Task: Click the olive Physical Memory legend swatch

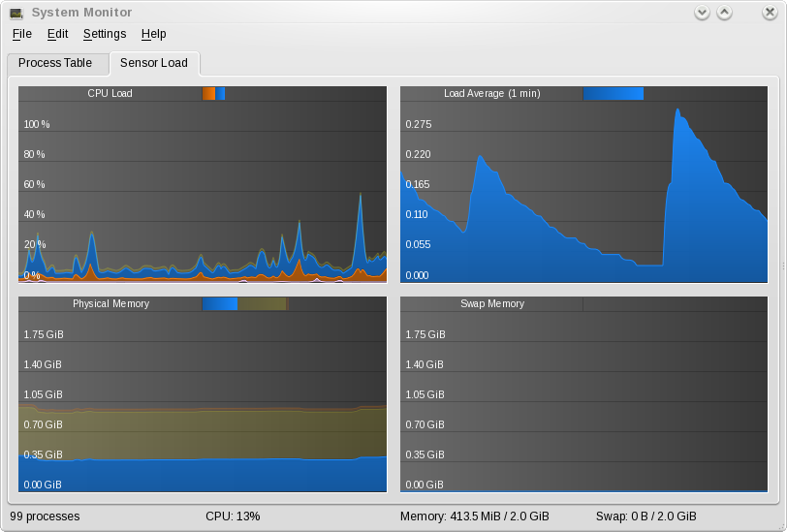Action: coord(263,304)
